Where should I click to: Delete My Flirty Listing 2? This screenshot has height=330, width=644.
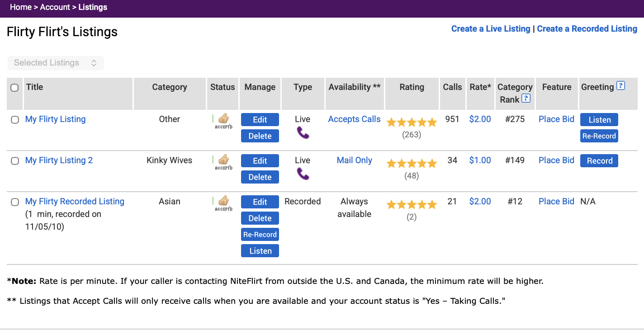click(260, 177)
